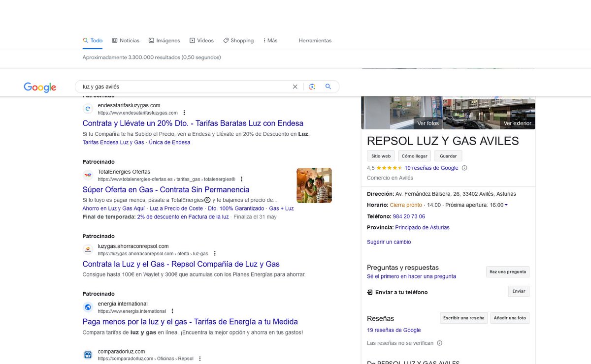Open 'Contrata y Llévate un 20% Dto.' Endesa ad
The height and width of the screenshot is (364, 591).
(193, 123)
